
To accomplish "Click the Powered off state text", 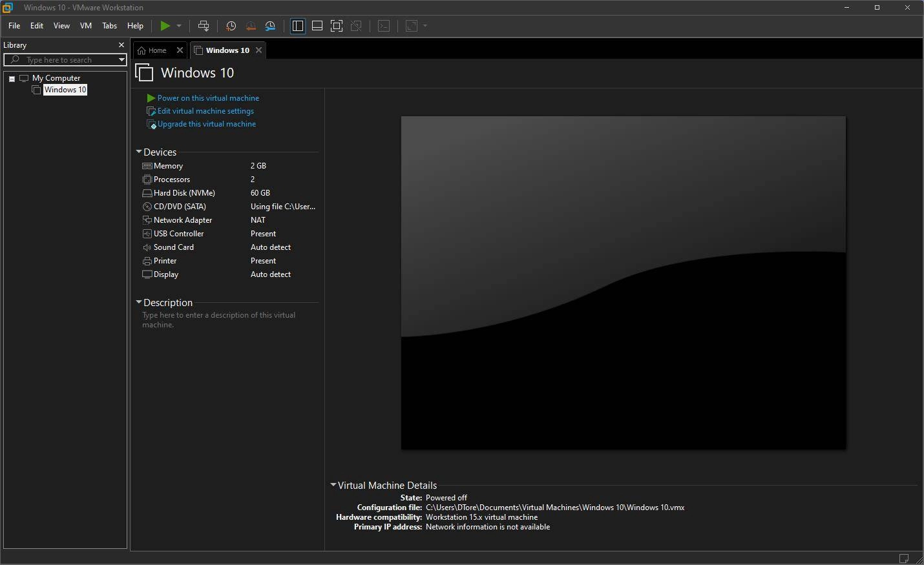I will [446, 498].
